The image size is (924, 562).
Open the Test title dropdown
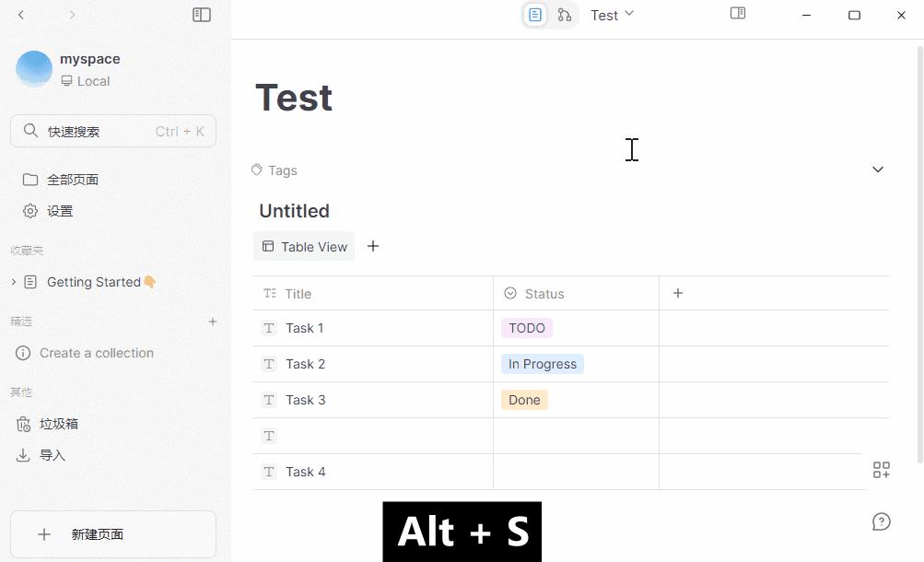click(x=613, y=15)
